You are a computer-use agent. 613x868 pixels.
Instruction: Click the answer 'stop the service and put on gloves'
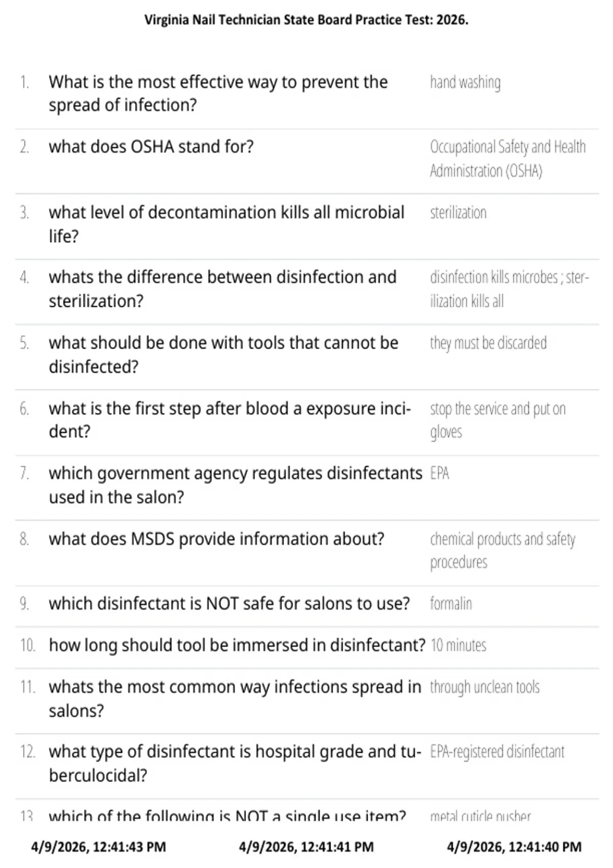(498, 420)
